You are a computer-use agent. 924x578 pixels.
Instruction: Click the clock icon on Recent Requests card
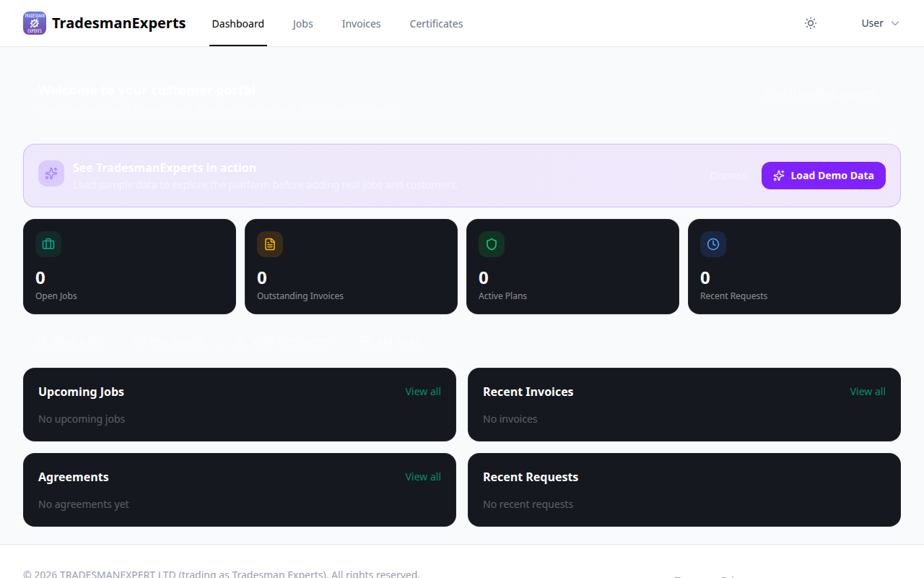[x=712, y=244]
